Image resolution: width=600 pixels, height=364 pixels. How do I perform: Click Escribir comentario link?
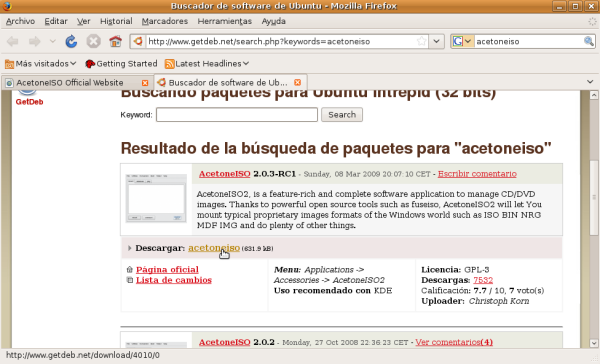coord(477,174)
